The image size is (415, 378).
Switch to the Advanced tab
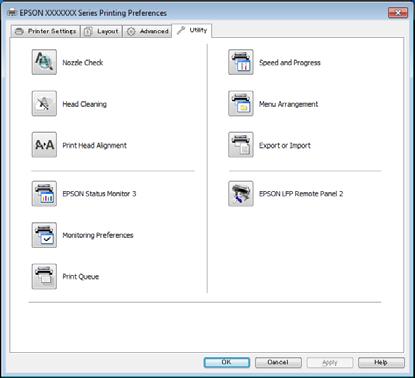click(147, 31)
